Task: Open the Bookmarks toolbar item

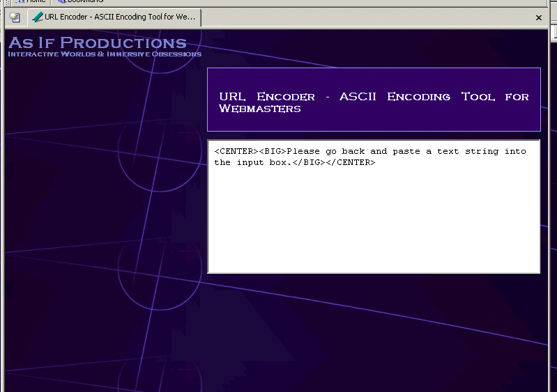Action: [x=84, y=1]
